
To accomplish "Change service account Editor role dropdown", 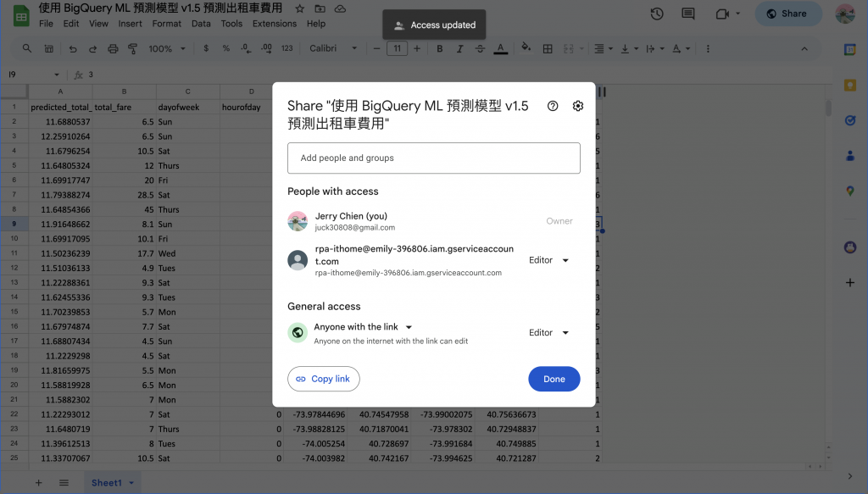I will click(548, 260).
